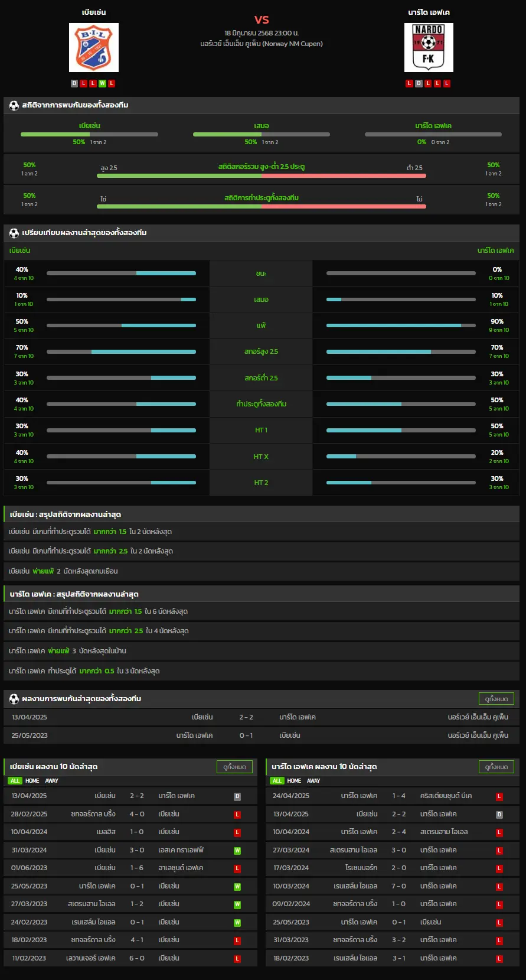Click the 'HT 1' stat label
The image size is (526, 980).
261,430
